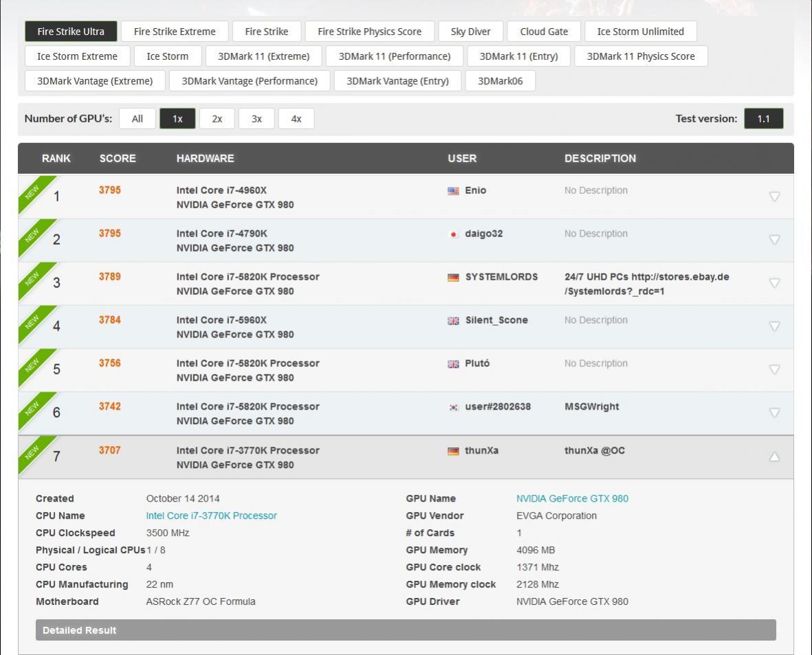This screenshot has width=812, height=655.
Task: Click the MSGWright description text
Action: click(591, 406)
